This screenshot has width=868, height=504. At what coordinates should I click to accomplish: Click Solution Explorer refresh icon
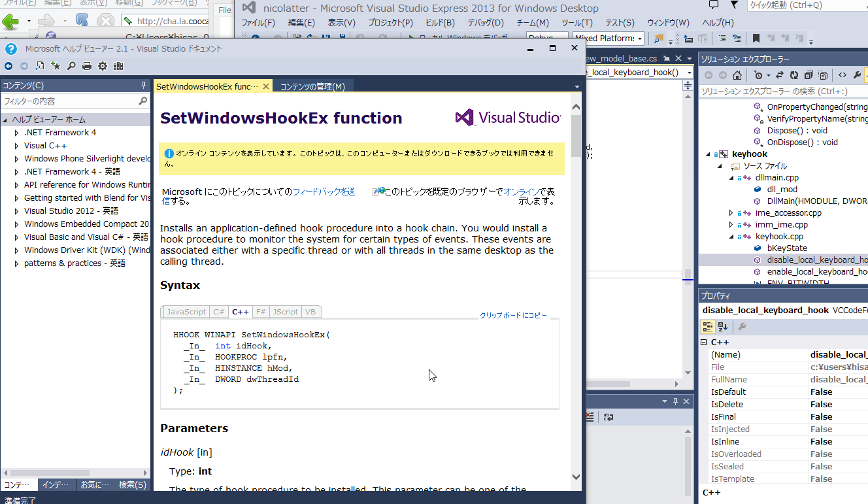[x=793, y=75]
